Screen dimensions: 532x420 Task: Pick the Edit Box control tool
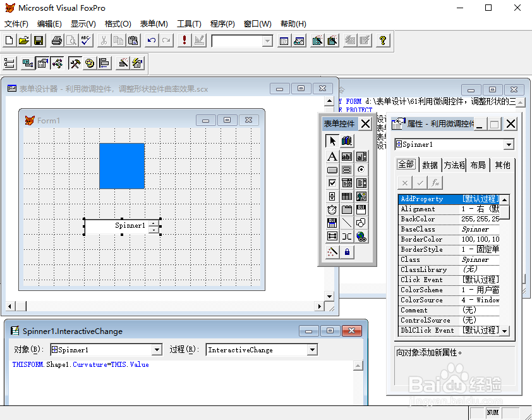(361, 156)
